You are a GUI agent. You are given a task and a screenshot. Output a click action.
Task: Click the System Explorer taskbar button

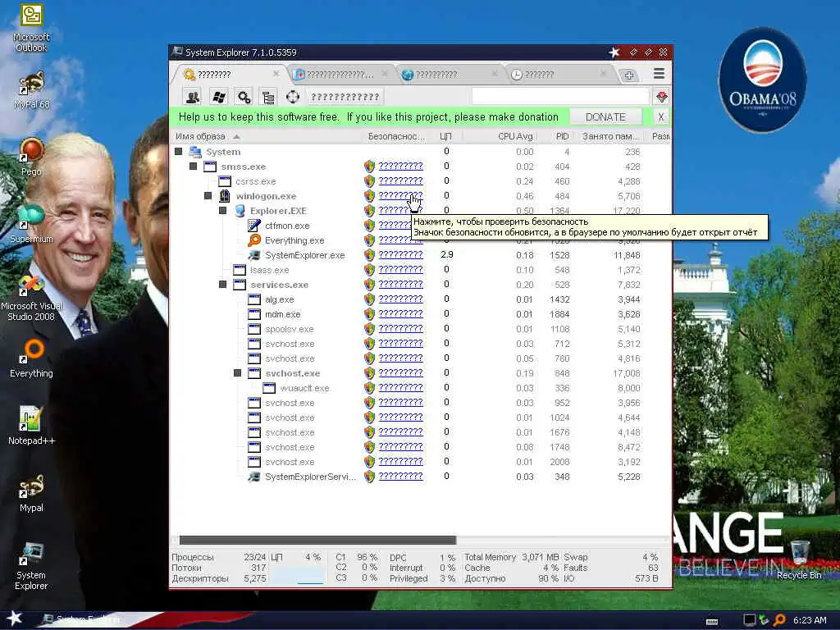(x=80, y=619)
